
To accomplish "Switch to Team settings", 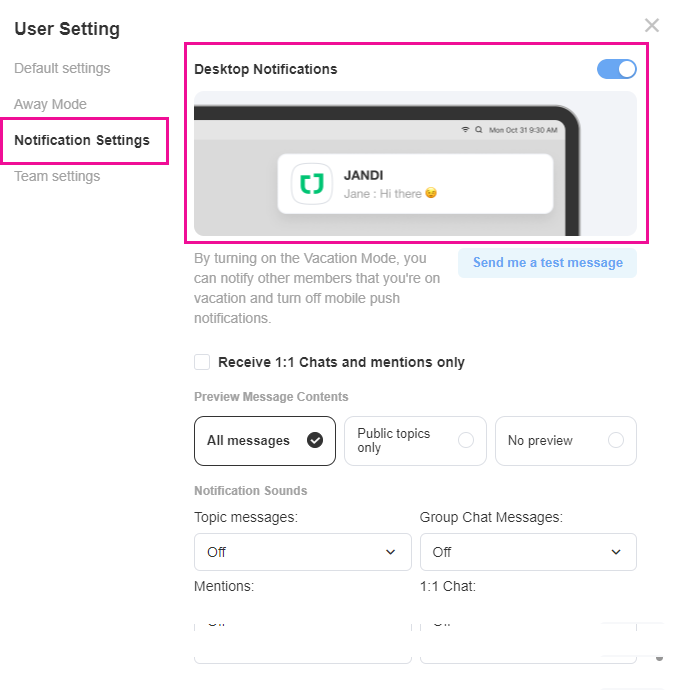I will 57,176.
